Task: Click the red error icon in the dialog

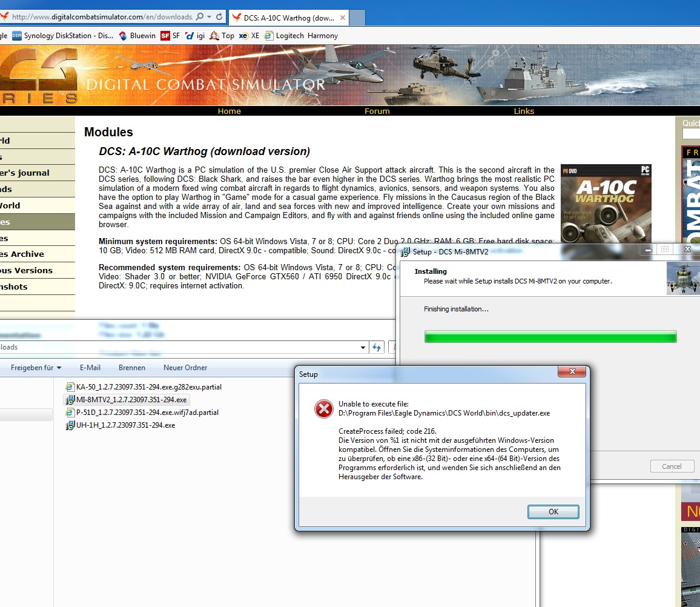Action: pyautogui.click(x=324, y=409)
